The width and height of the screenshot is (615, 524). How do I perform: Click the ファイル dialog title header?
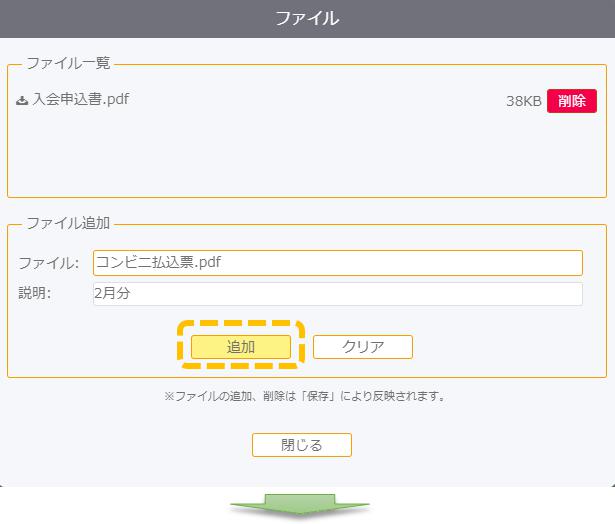308,19
